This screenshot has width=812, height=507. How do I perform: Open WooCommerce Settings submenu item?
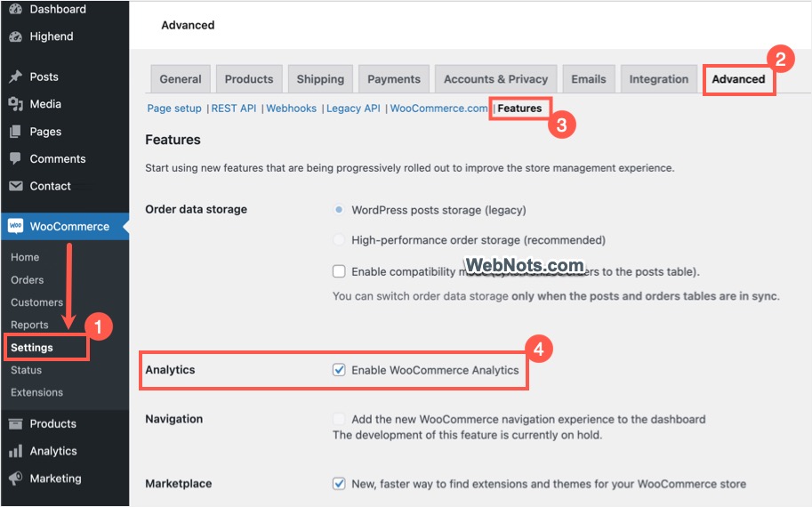coord(32,348)
